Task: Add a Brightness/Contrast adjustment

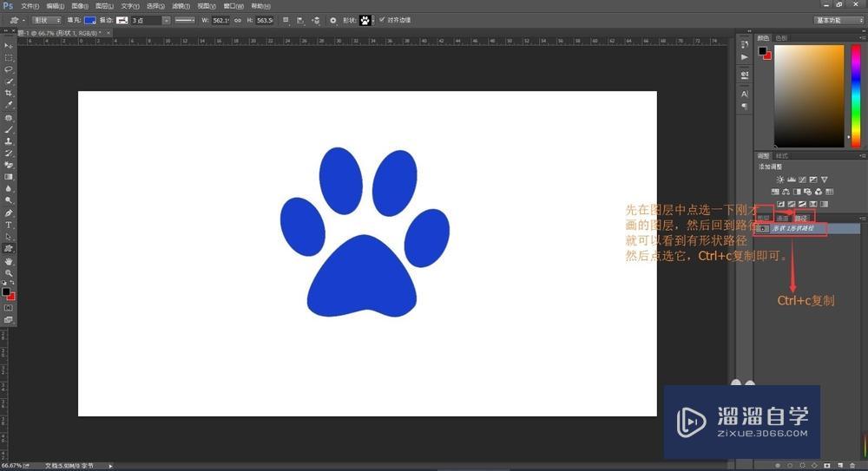Action: (780, 180)
